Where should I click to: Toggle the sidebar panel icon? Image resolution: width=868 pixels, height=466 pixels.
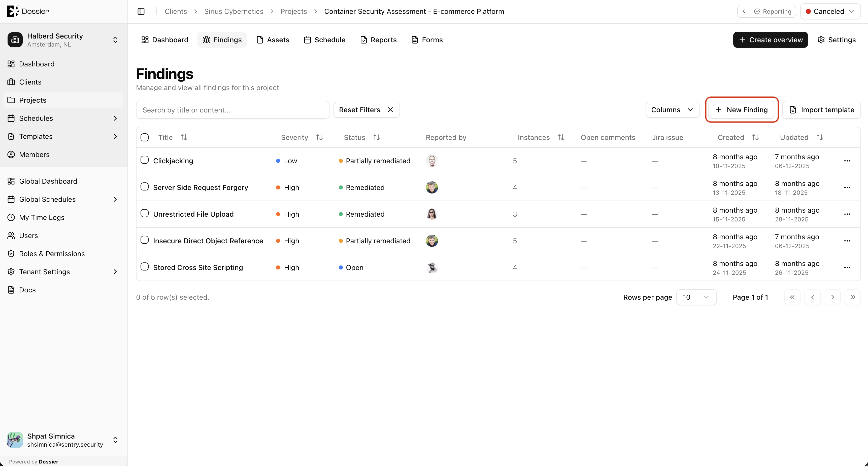pyautogui.click(x=141, y=11)
